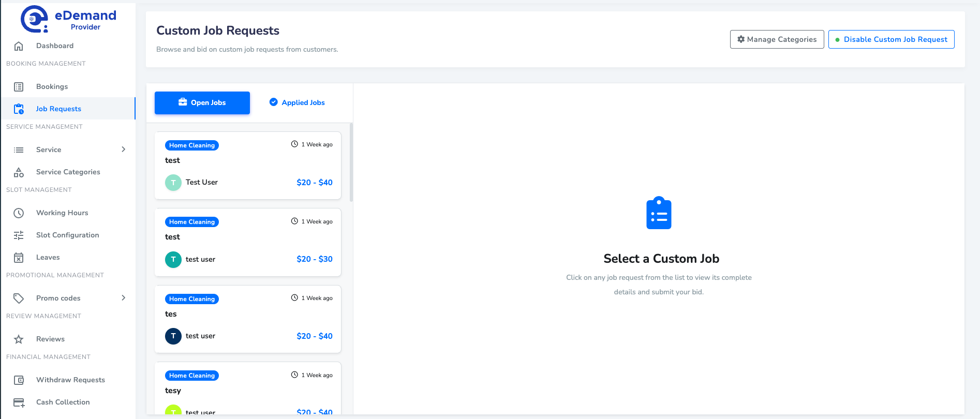The image size is (980, 419).
Task: Click the job list scrollbar
Action: pyautogui.click(x=351, y=162)
